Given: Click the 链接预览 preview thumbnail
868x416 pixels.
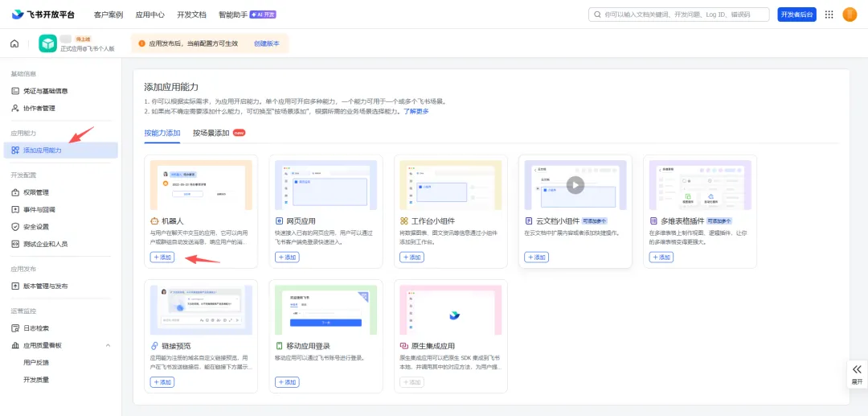Looking at the screenshot, I should (201, 311).
